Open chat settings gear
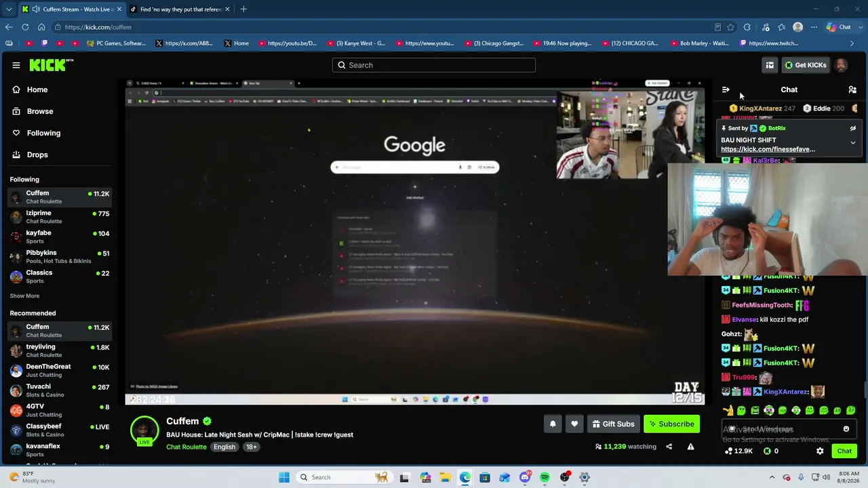Viewport: 868px width, 488px height. point(820,451)
